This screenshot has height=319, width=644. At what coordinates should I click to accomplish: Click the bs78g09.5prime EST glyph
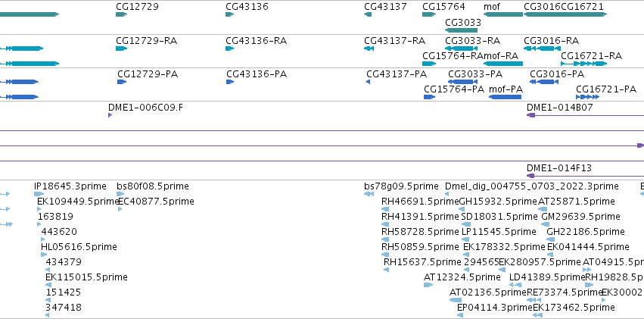pyautogui.click(x=369, y=194)
